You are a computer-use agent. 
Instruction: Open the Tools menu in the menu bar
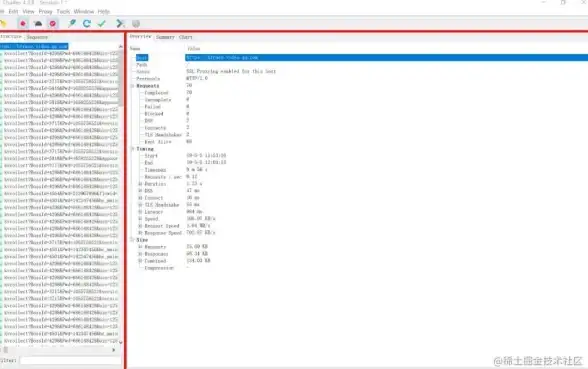63,12
